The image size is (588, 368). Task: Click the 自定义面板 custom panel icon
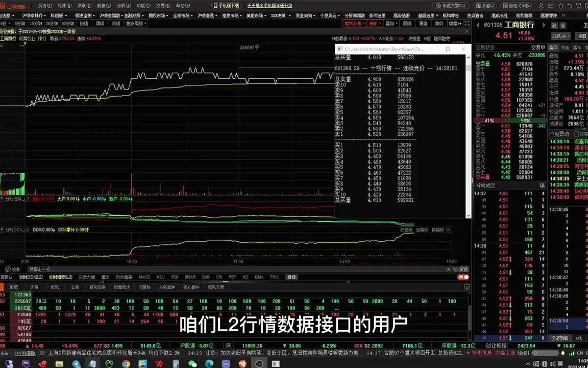[x=517, y=5]
